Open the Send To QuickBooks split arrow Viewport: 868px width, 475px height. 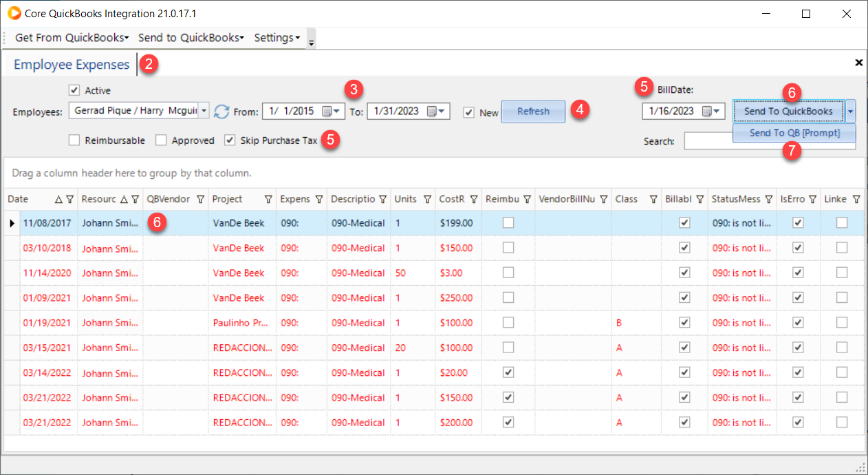[x=851, y=111]
